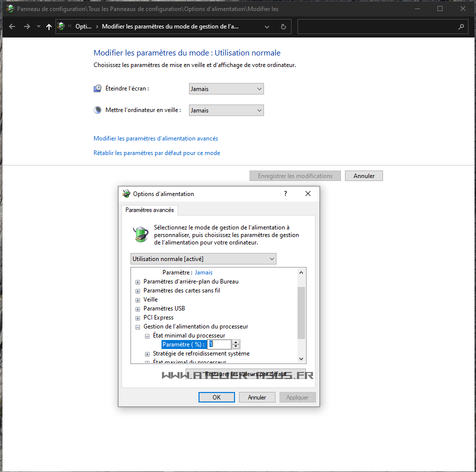Click 'Rétablir les paramètres par défaut' link

pyautogui.click(x=156, y=153)
